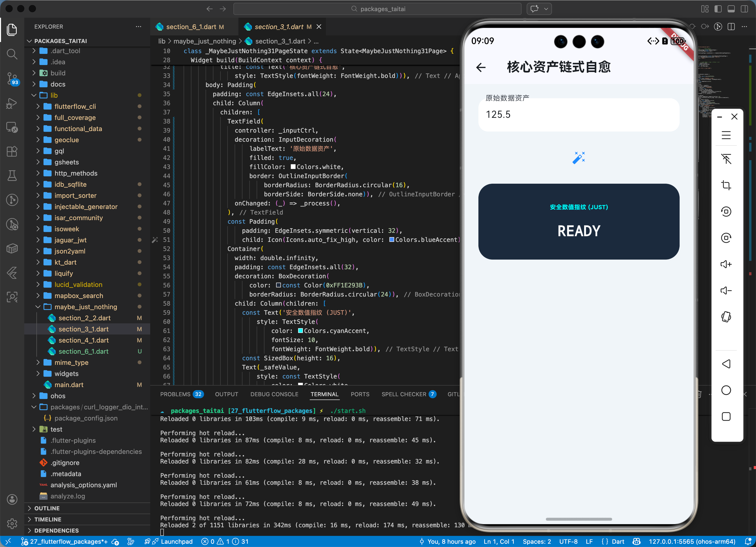The width and height of the screenshot is (756, 547).
Task: Open Source Control view with 93 badge
Action: click(x=12, y=78)
